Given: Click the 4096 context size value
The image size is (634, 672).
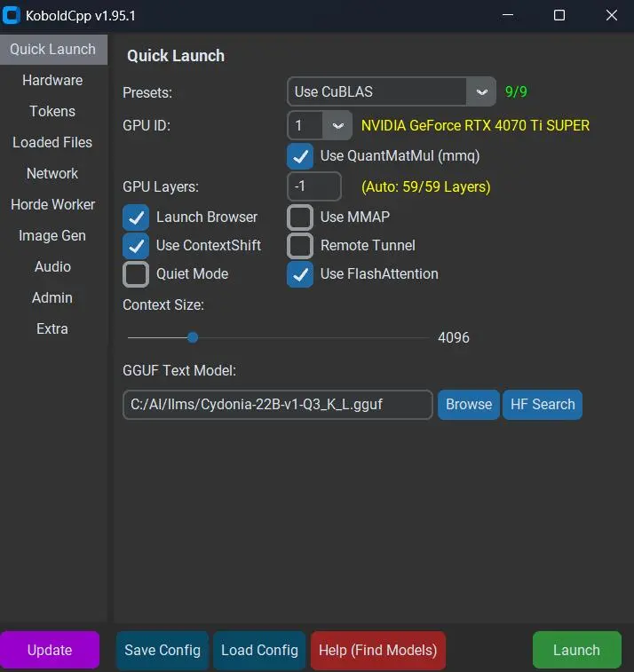Looking at the screenshot, I should click(454, 337).
